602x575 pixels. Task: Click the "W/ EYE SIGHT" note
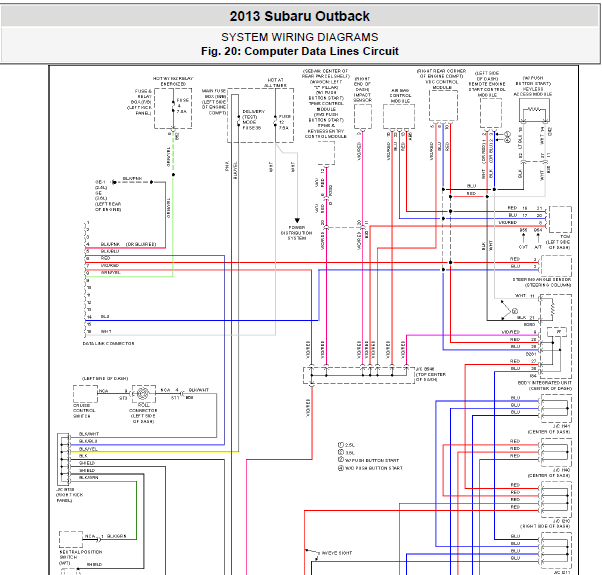coord(337,553)
